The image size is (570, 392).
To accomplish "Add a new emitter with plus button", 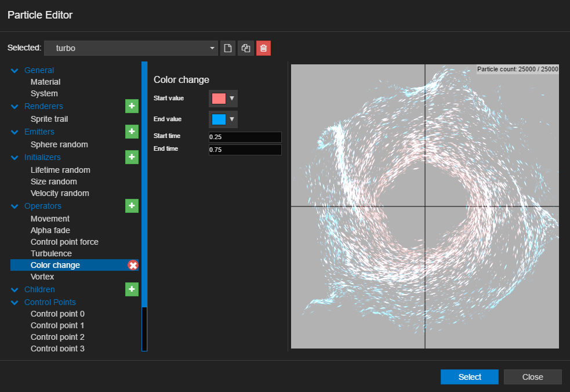I will pos(132,132).
